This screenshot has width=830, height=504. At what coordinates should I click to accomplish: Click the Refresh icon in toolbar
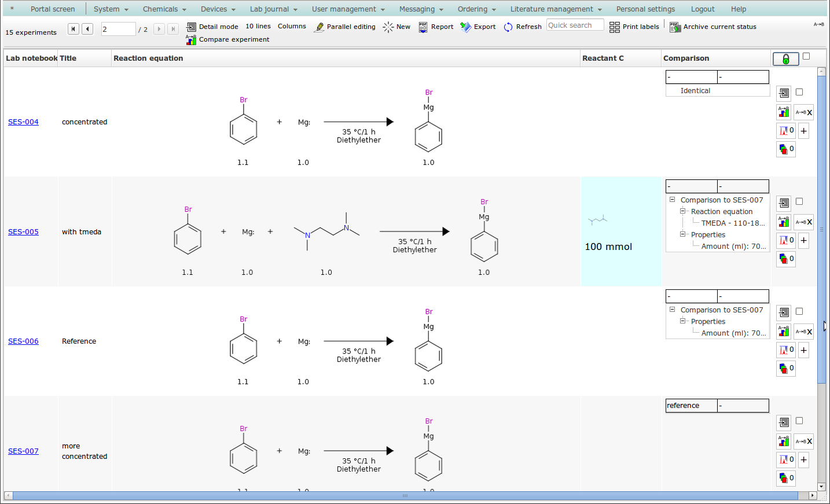pyautogui.click(x=508, y=27)
